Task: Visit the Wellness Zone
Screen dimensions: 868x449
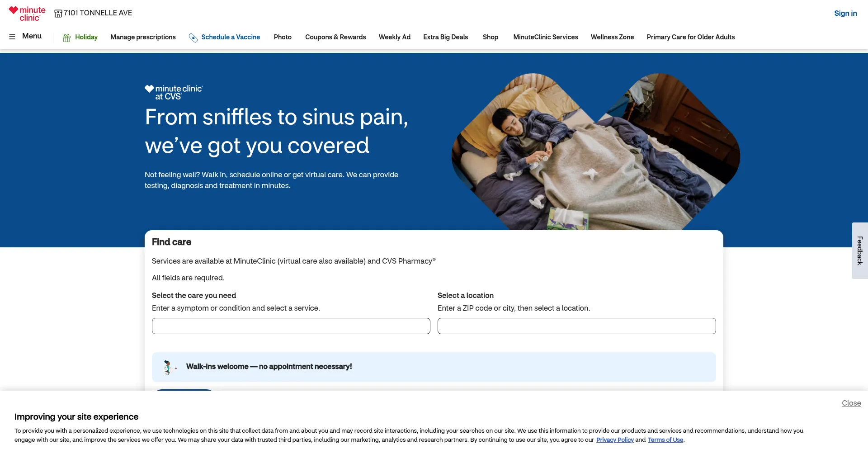Action: [x=612, y=37]
